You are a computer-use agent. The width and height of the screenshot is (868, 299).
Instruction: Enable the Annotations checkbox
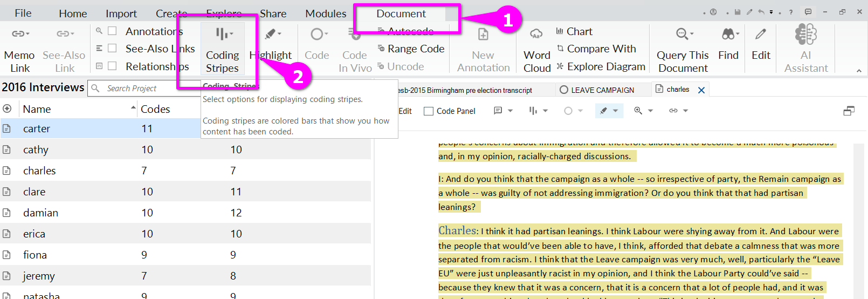click(113, 31)
